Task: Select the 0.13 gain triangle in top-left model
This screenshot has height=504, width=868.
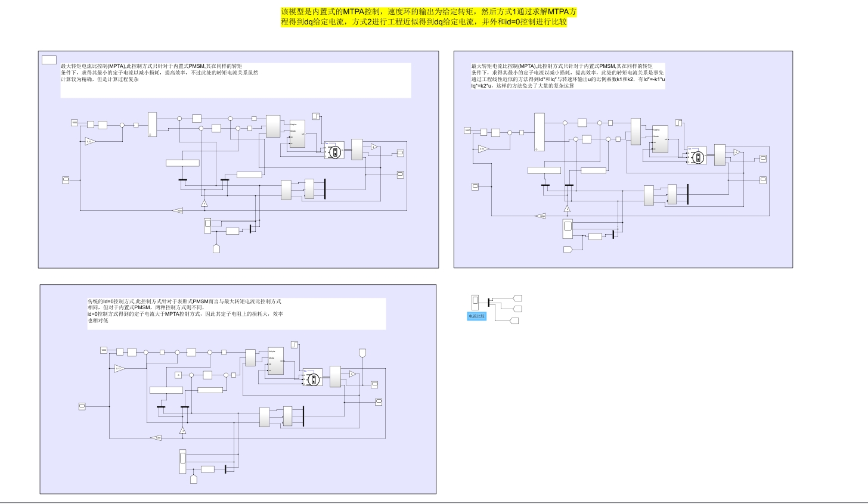Action: tap(90, 141)
